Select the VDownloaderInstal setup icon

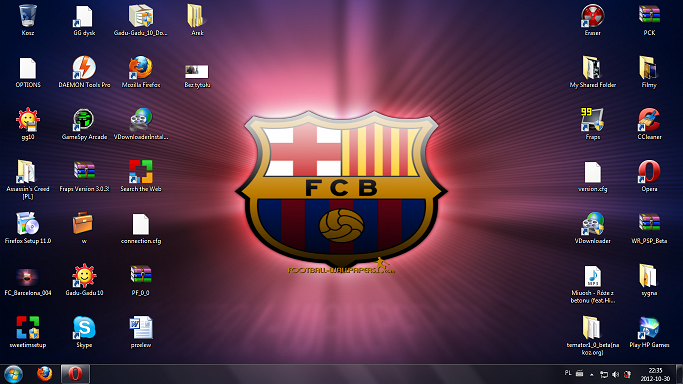[x=141, y=120]
